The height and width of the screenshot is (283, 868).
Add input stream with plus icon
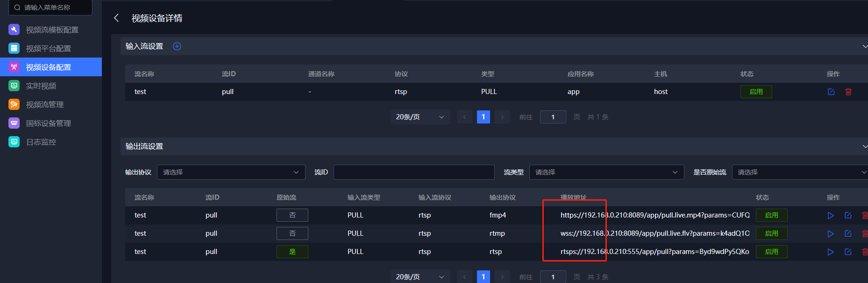click(x=177, y=46)
